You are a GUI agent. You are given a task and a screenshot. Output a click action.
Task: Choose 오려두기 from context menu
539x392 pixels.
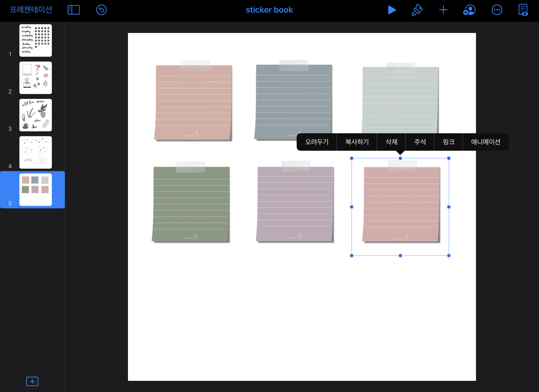point(317,142)
